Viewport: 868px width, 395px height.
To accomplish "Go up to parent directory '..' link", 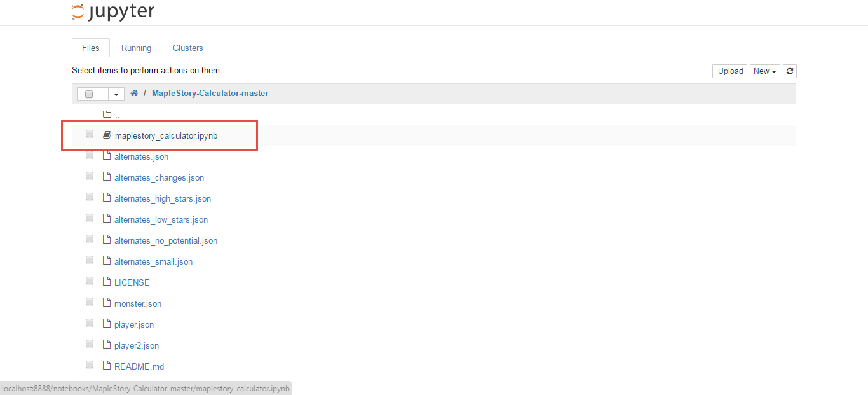I will coord(117,115).
